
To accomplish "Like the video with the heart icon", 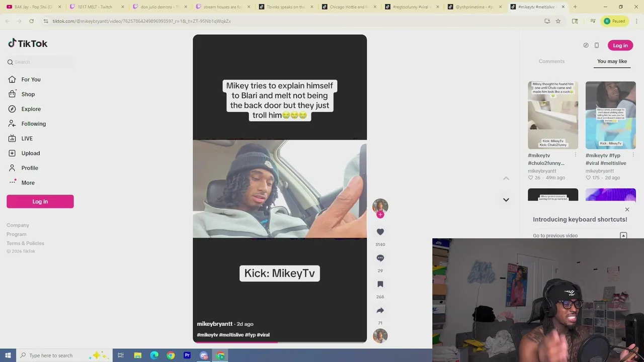I will click(380, 232).
